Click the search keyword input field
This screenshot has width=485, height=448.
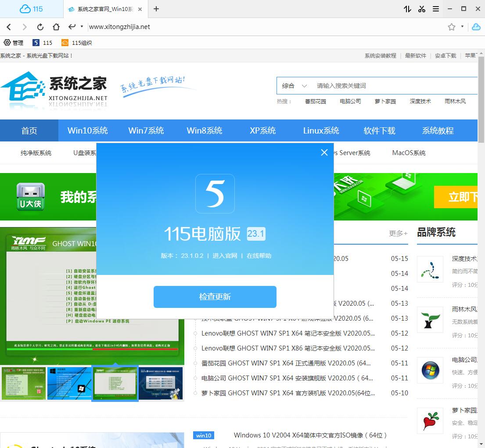pyautogui.click(x=391, y=86)
